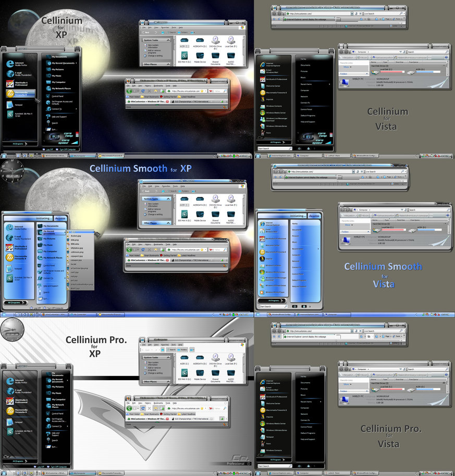Click Windows Media Center in Cellinium Vista start menu
Viewport: 455px width, 476px height.
(276, 112)
